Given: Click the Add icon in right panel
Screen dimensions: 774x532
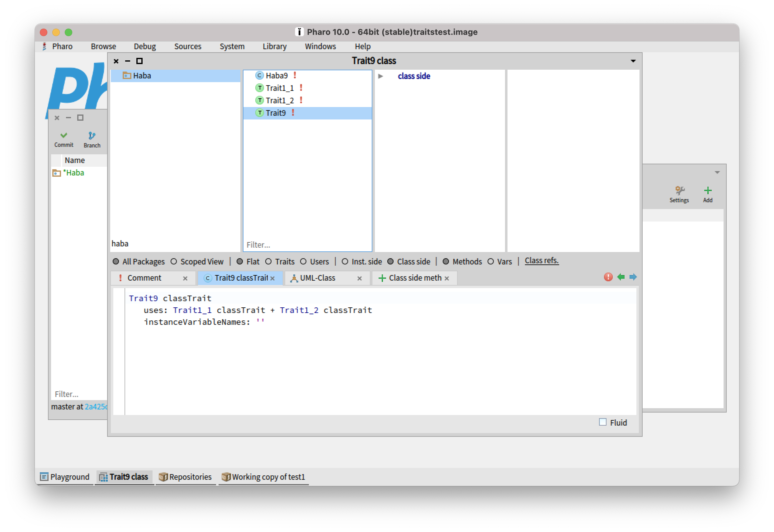Looking at the screenshot, I should click(x=708, y=190).
